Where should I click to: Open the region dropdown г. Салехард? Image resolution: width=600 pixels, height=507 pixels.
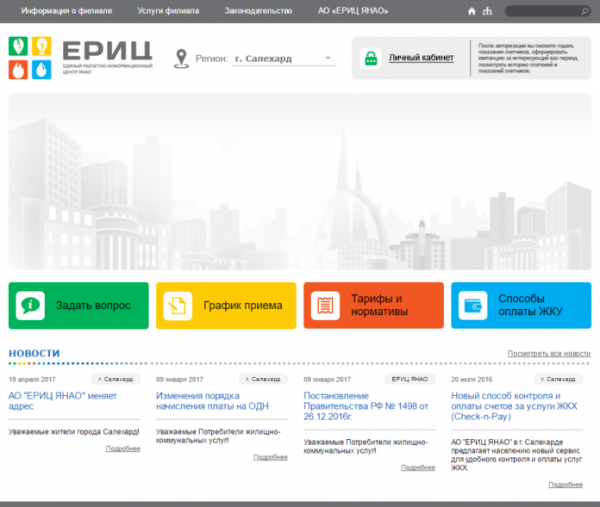click(284, 59)
